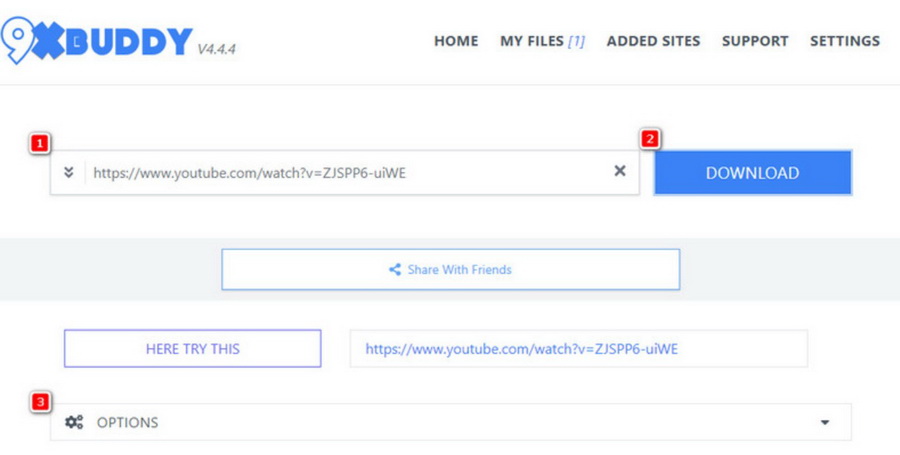This screenshot has width=900, height=455.
Task: Click the gears icon beside OPTIONS
Action: pos(74,422)
